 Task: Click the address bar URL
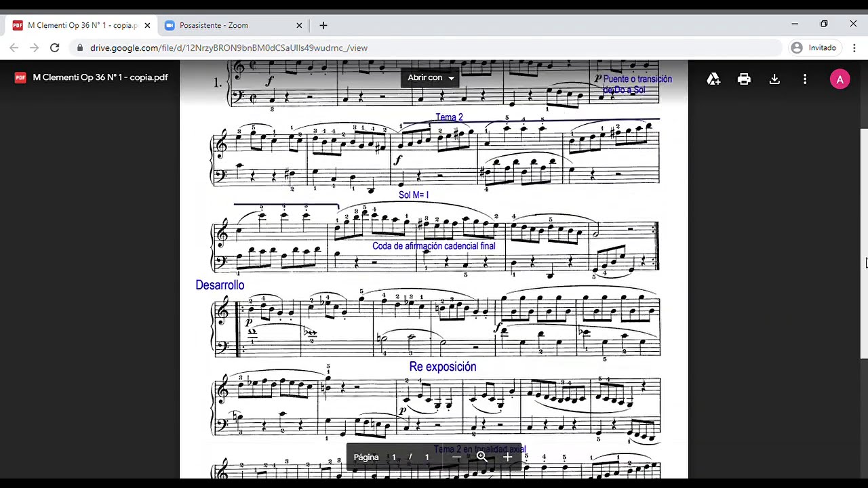[229, 48]
